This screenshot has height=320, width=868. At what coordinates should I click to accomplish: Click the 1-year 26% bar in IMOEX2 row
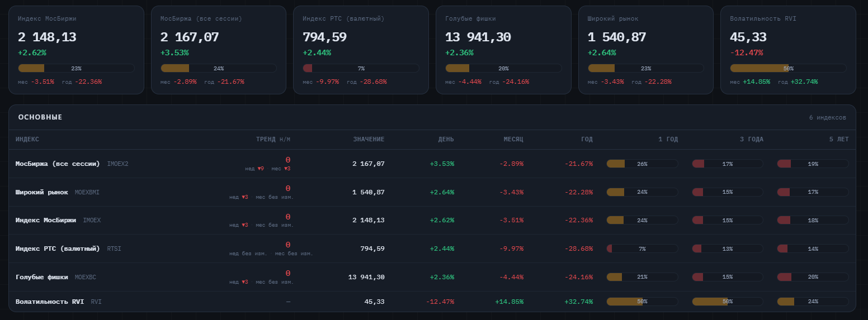[x=642, y=164]
